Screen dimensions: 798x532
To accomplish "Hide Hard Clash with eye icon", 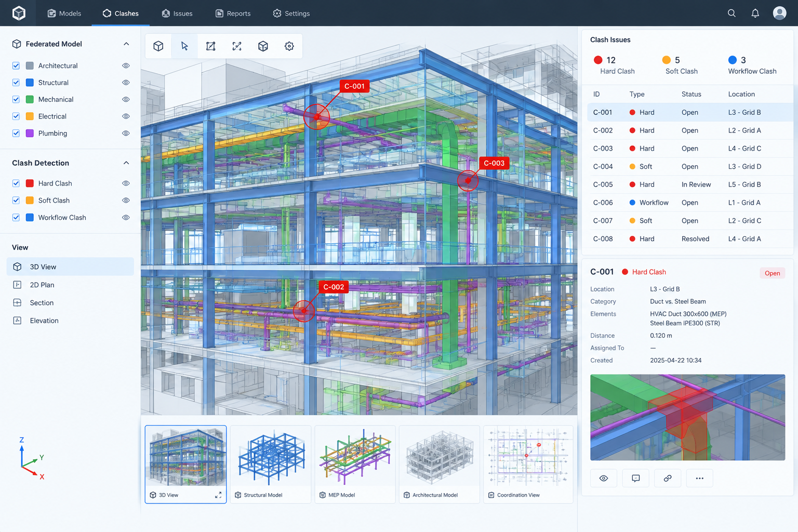I will [126, 183].
